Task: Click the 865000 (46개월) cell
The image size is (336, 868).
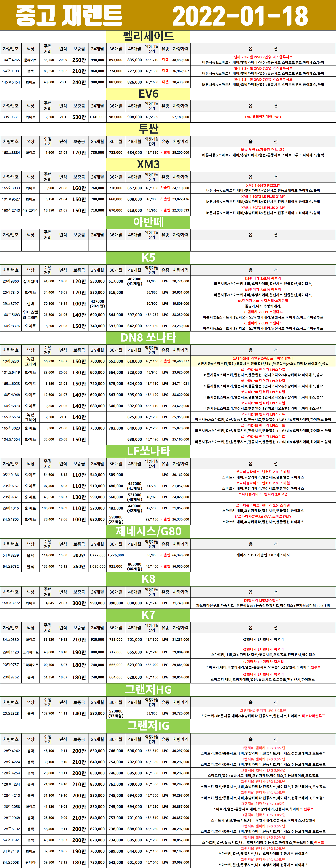Action: [x=135, y=566]
